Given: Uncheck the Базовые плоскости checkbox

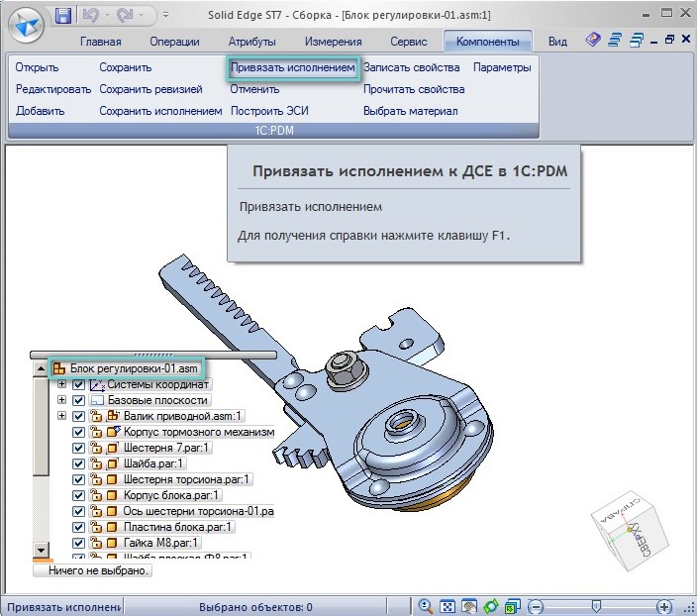Looking at the screenshot, I should click(x=78, y=400).
